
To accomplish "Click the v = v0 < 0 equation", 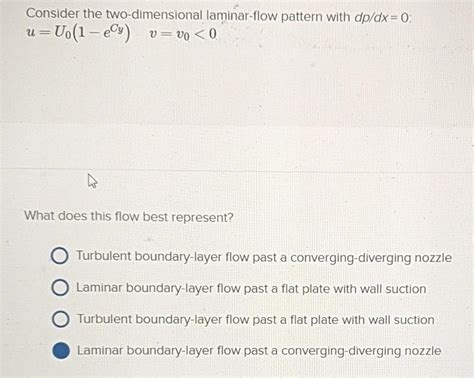I will 183,34.
